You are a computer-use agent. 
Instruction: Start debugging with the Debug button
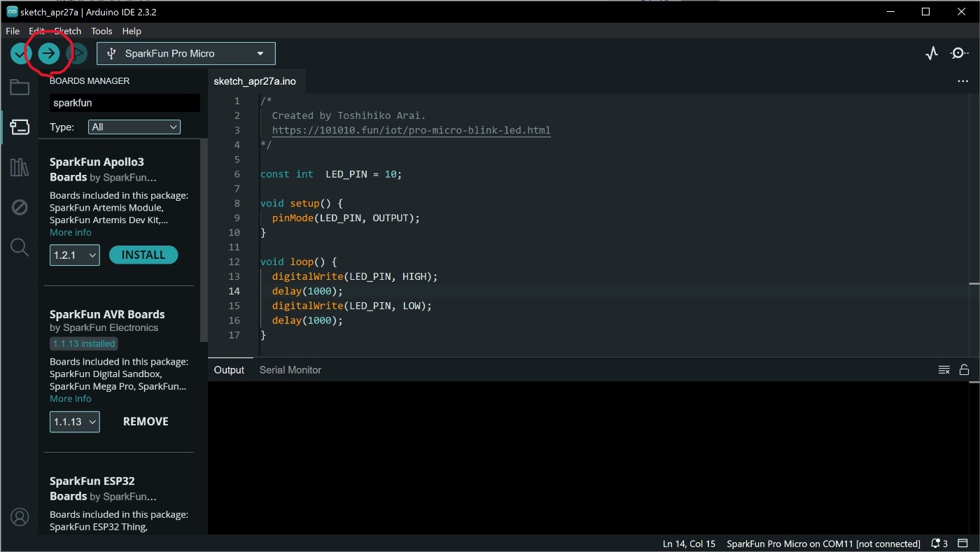[x=76, y=53]
